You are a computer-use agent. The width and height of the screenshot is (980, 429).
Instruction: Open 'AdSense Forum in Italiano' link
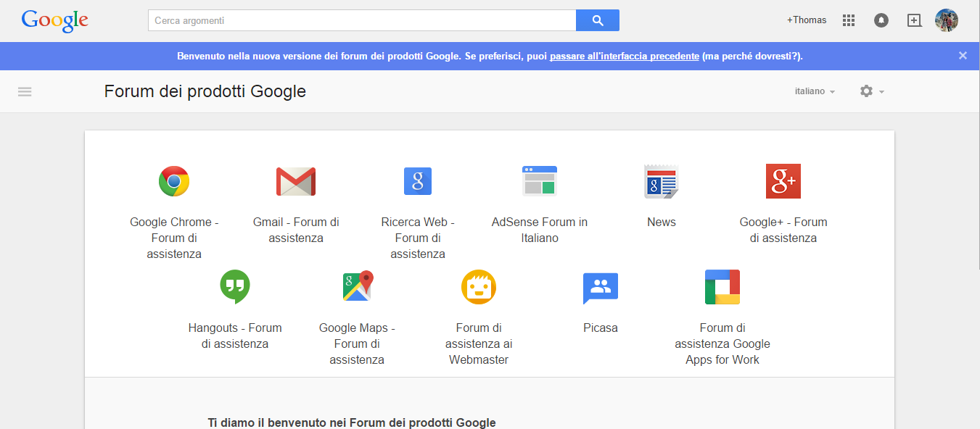click(540, 230)
